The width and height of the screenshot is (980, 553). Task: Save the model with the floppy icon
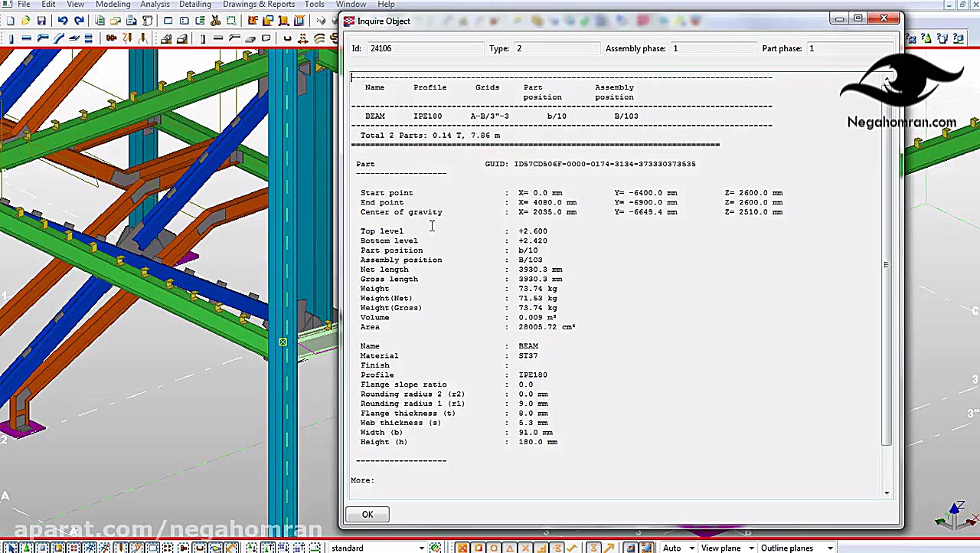click(41, 21)
